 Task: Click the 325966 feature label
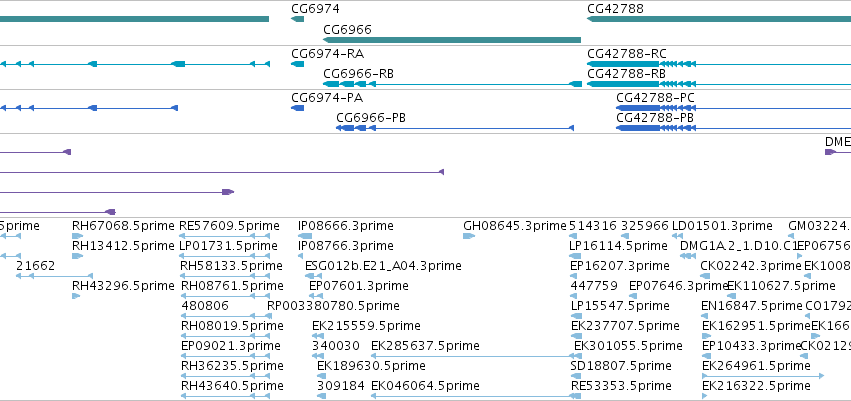tap(645, 226)
